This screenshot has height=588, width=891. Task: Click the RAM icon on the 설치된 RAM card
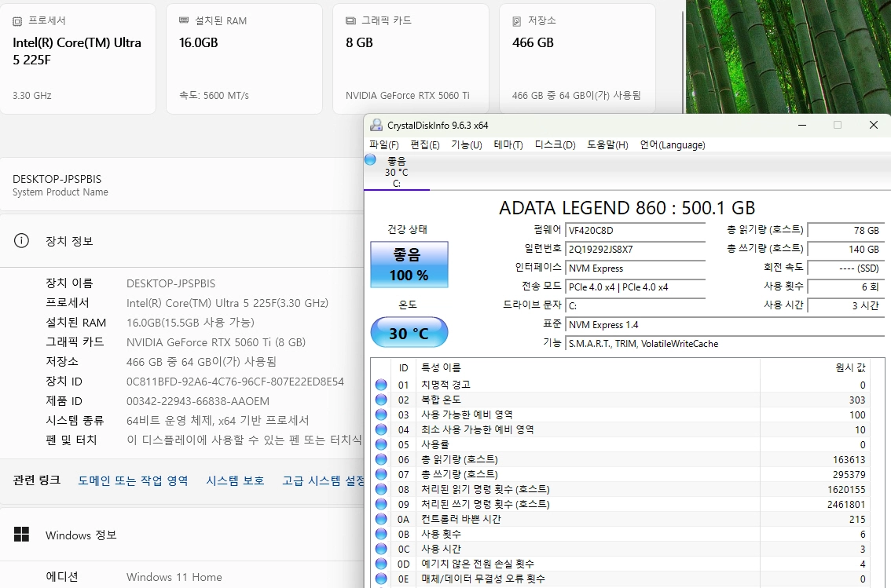click(184, 20)
